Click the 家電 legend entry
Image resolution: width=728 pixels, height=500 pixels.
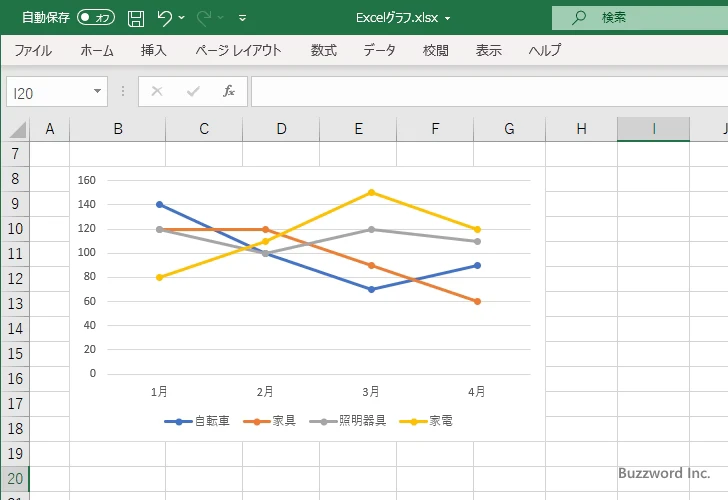coord(426,421)
